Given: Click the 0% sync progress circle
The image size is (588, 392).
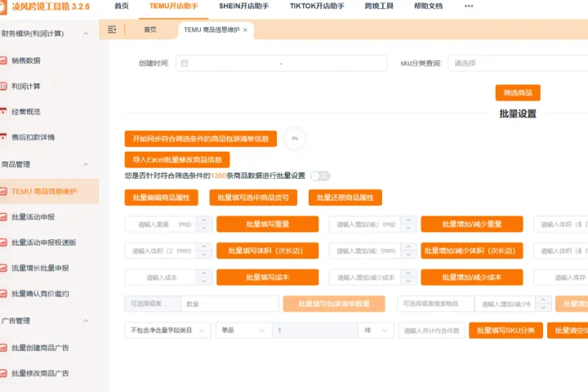Looking at the screenshot, I should [295, 139].
